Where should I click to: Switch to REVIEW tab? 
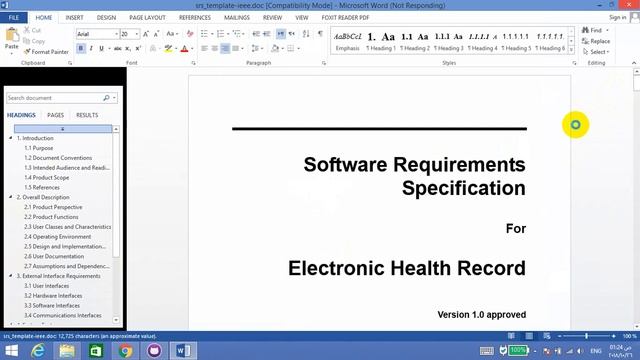[x=272, y=18]
